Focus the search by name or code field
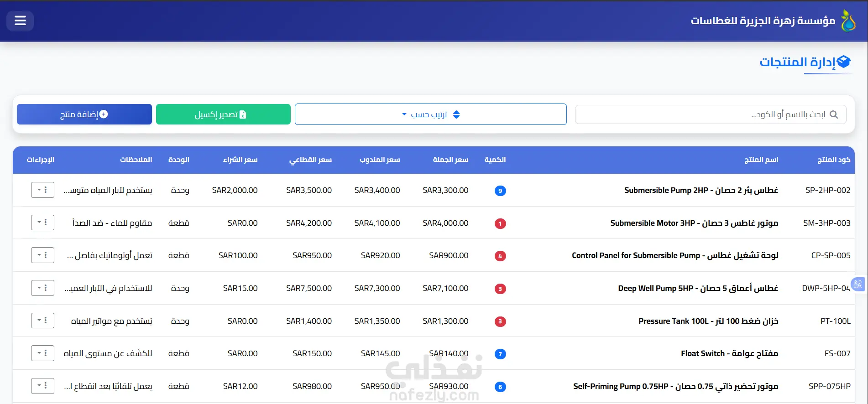This screenshot has width=868, height=404. 711,114
